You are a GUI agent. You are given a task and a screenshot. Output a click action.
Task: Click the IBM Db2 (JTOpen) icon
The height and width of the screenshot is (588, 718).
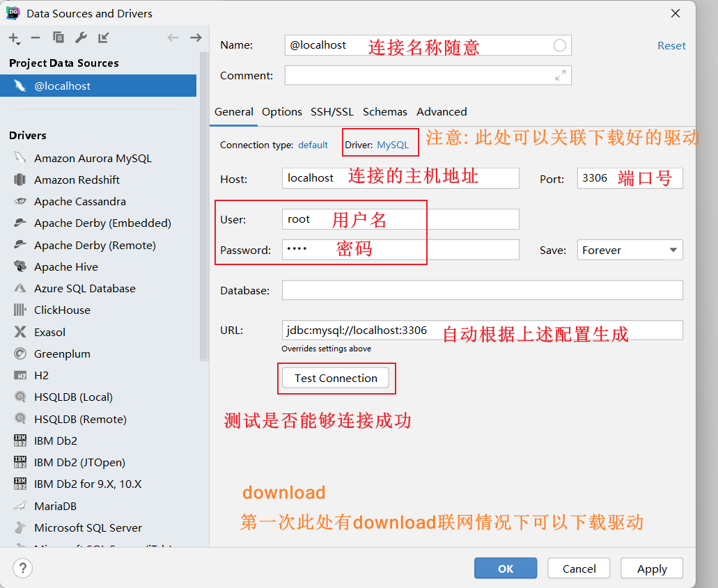click(20, 462)
